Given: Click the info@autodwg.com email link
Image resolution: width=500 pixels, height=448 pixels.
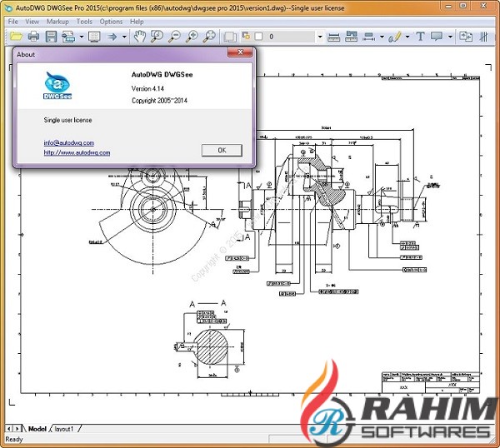Looking at the screenshot, I should point(69,142).
